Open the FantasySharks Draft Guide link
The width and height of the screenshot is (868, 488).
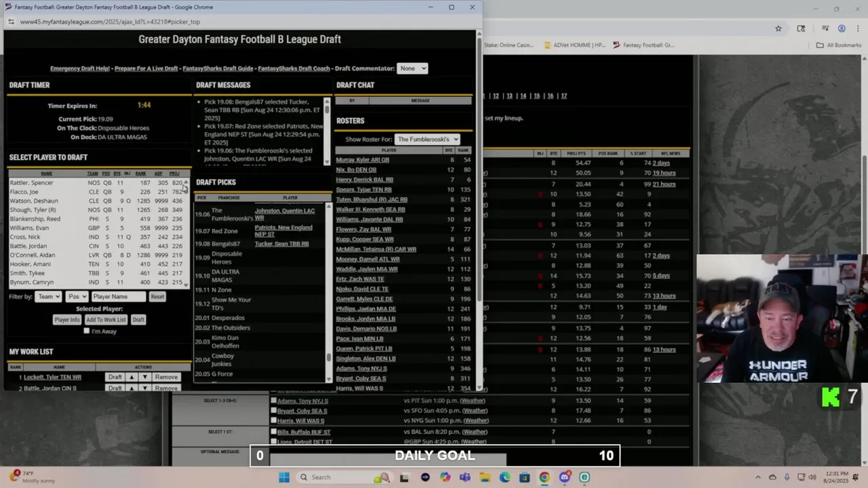coord(218,68)
